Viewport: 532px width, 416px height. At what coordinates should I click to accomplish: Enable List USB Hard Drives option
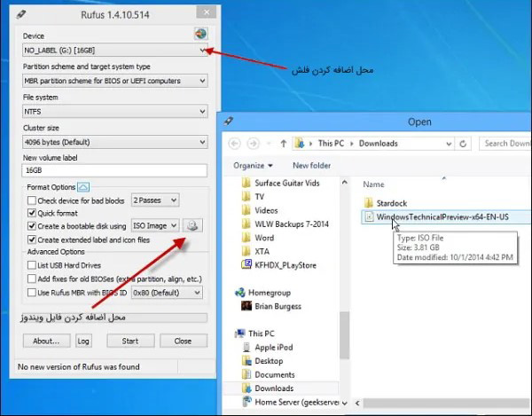tap(32, 265)
